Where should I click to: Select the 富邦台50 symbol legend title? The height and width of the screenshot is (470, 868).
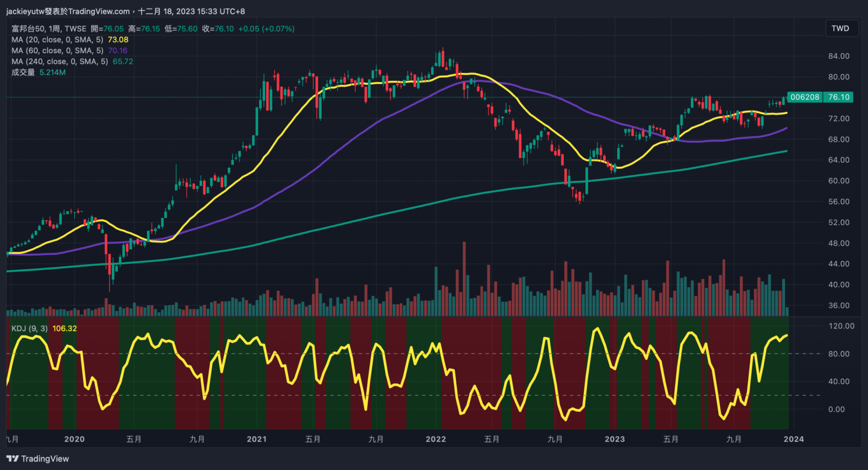point(49,29)
